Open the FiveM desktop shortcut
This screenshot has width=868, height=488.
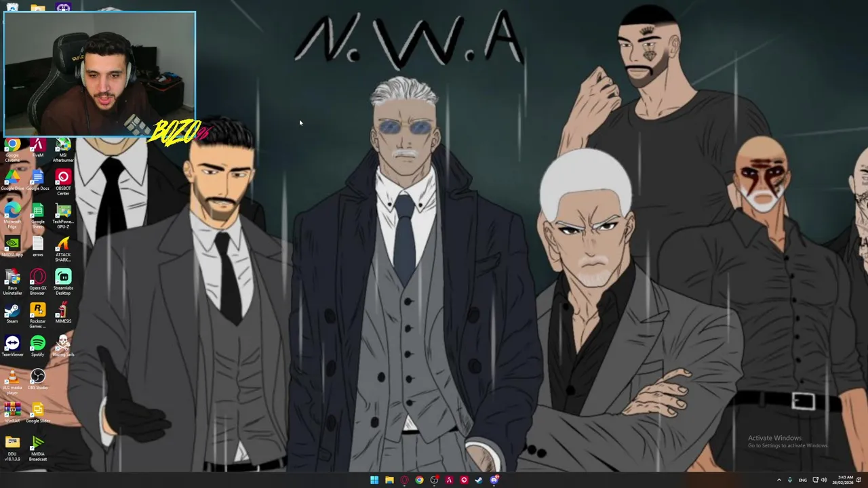(x=38, y=148)
